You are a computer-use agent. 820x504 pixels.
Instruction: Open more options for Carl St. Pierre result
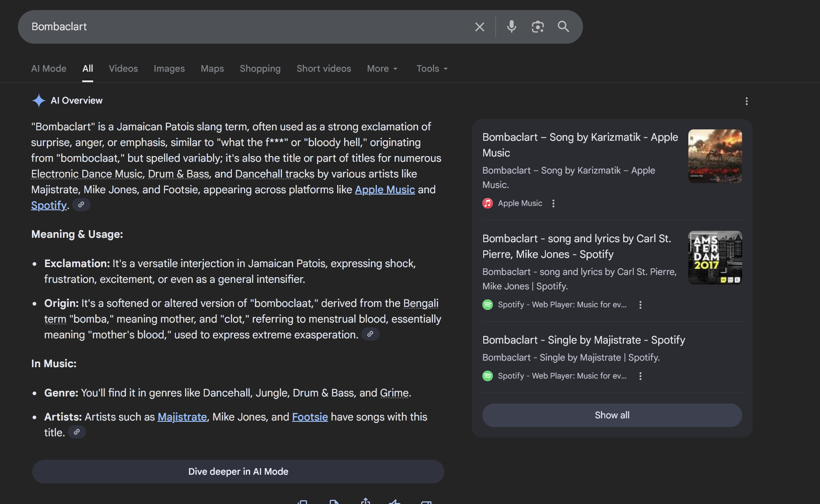(640, 305)
